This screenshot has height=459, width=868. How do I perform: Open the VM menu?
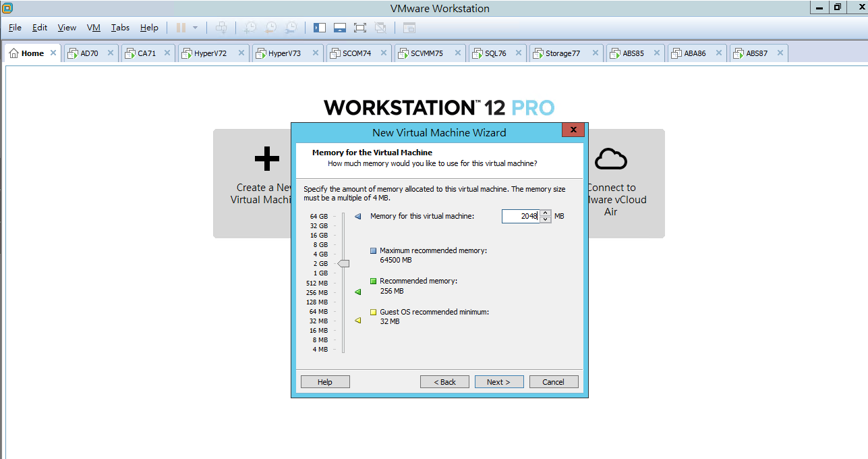coord(94,28)
